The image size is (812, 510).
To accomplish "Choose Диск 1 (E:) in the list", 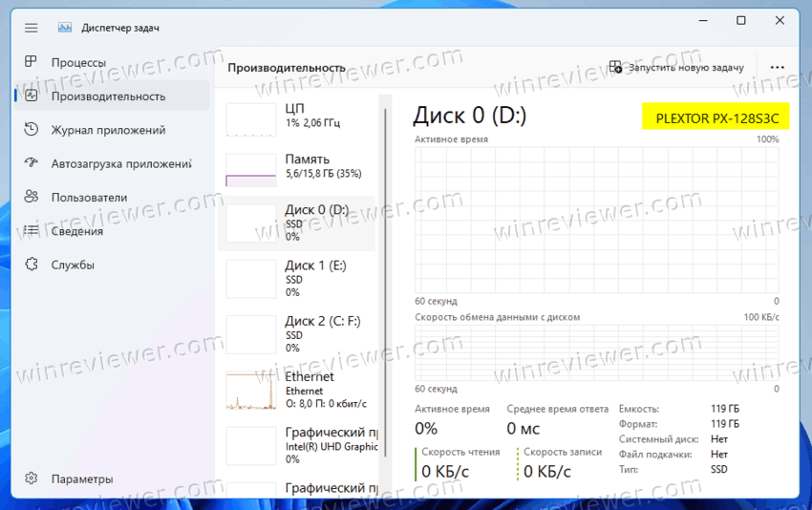I will 298,277.
